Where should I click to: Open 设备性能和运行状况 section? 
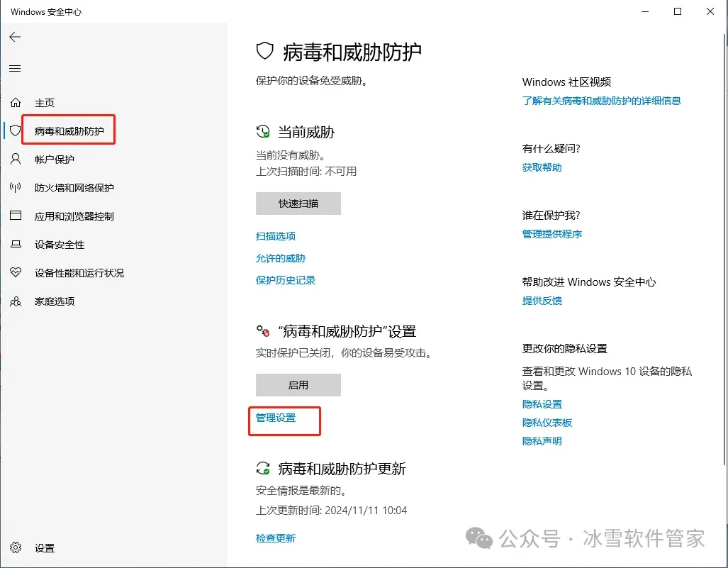tap(79, 273)
